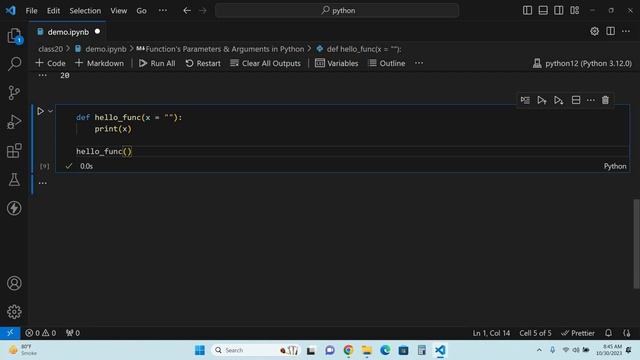The width and height of the screenshot is (640, 360).
Task: Expand the run cell options chevron
Action: point(50,111)
